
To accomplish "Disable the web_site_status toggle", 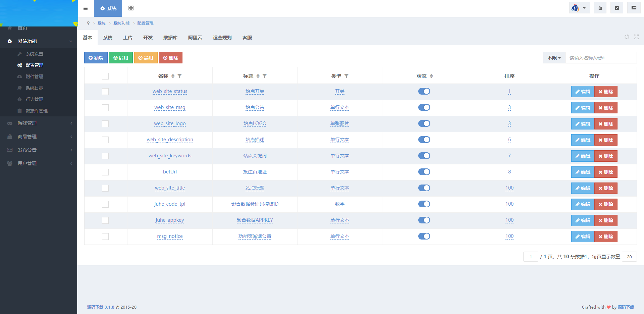I will (x=424, y=91).
